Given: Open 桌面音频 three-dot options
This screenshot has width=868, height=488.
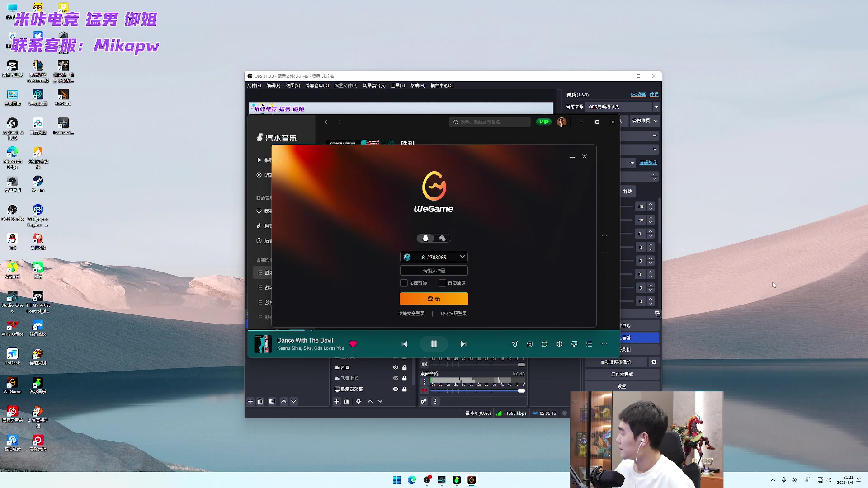Looking at the screenshot, I should (x=424, y=382).
